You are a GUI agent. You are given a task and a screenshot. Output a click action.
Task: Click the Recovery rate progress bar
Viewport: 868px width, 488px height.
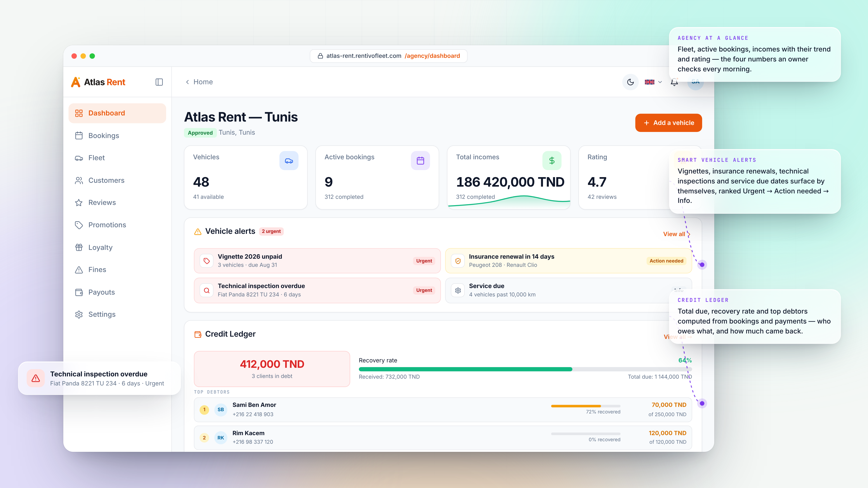coord(525,369)
